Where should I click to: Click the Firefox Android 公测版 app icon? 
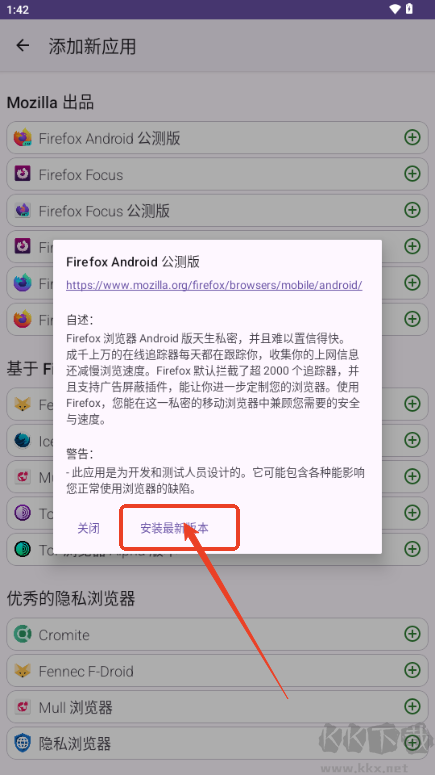coord(23,138)
